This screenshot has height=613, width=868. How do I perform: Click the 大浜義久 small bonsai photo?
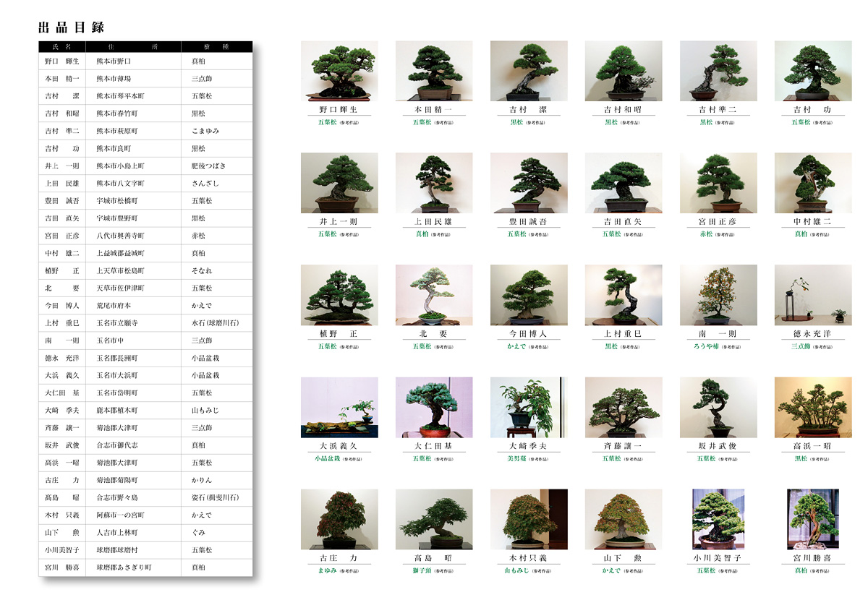(x=339, y=407)
